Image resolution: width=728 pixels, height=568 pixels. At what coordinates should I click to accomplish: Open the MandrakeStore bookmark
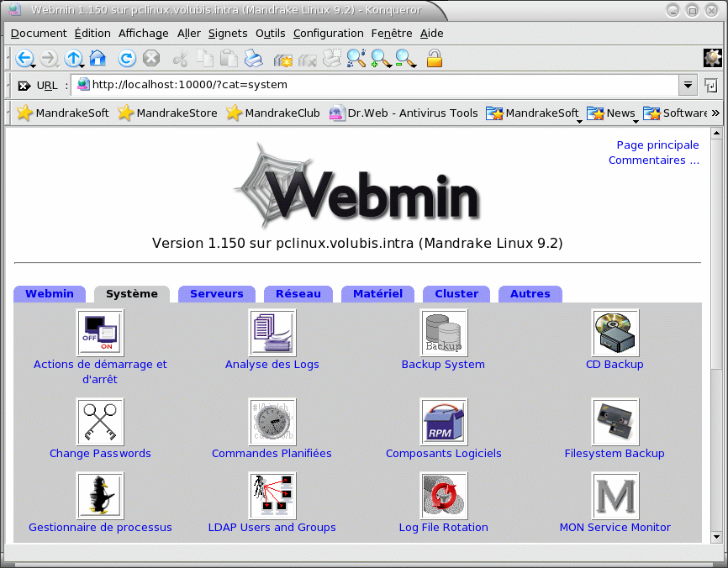click(x=167, y=113)
